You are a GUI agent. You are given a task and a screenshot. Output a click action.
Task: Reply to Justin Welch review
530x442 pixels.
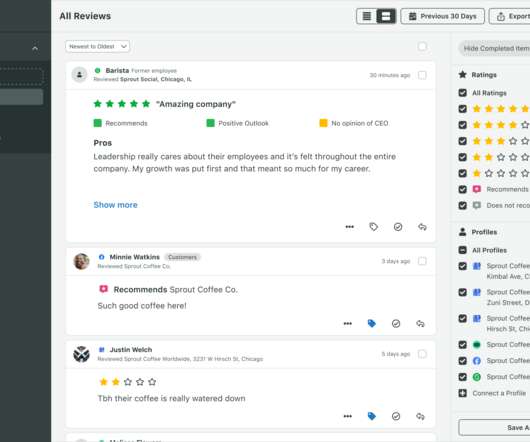point(420,416)
